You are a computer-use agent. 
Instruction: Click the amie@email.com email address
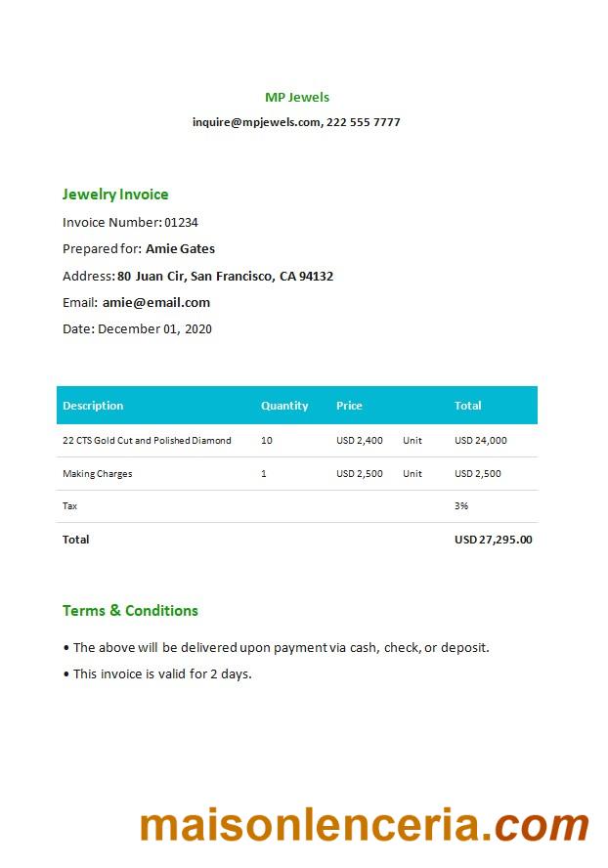click(x=156, y=302)
